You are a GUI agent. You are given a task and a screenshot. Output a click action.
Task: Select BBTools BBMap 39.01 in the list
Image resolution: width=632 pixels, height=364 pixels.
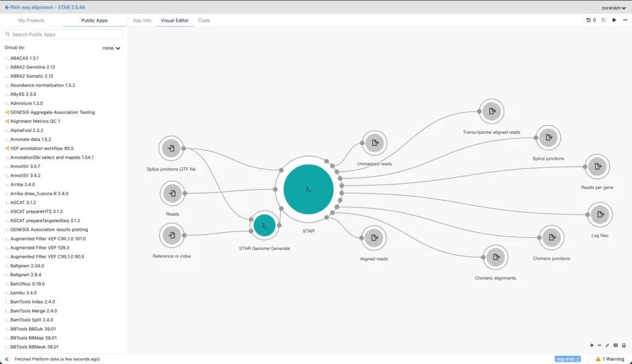tap(33, 338)
